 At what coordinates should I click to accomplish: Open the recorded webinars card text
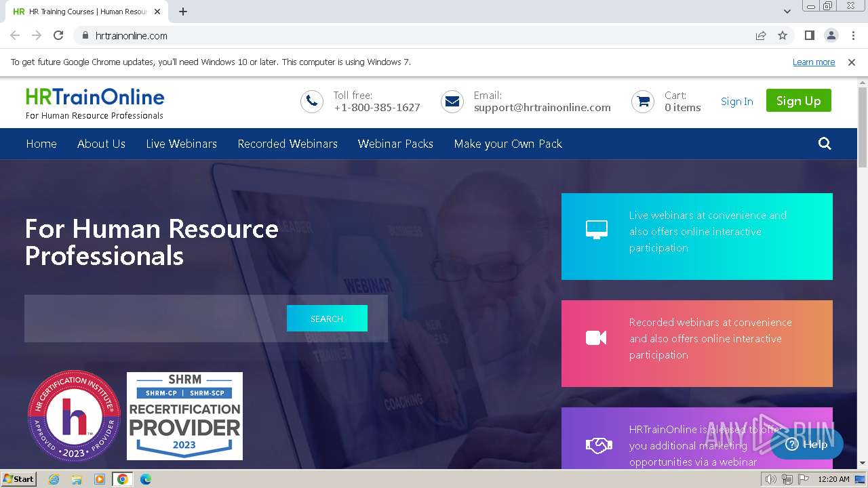[710, 339]
